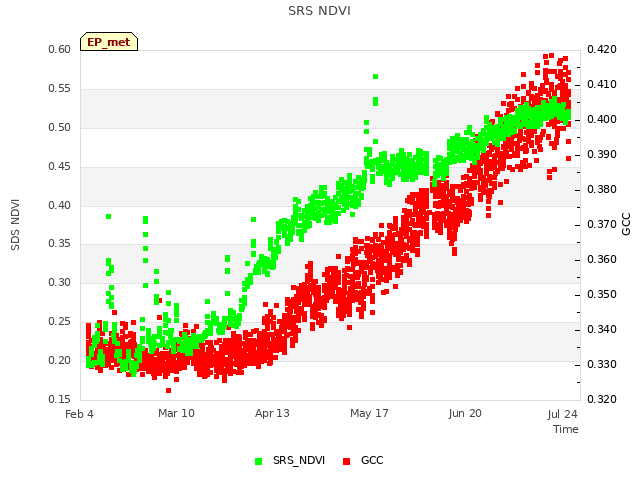Viewport: 640px width, 480px height.
Task: Click the 0.320 right axis value
Action: pos(602,399)
